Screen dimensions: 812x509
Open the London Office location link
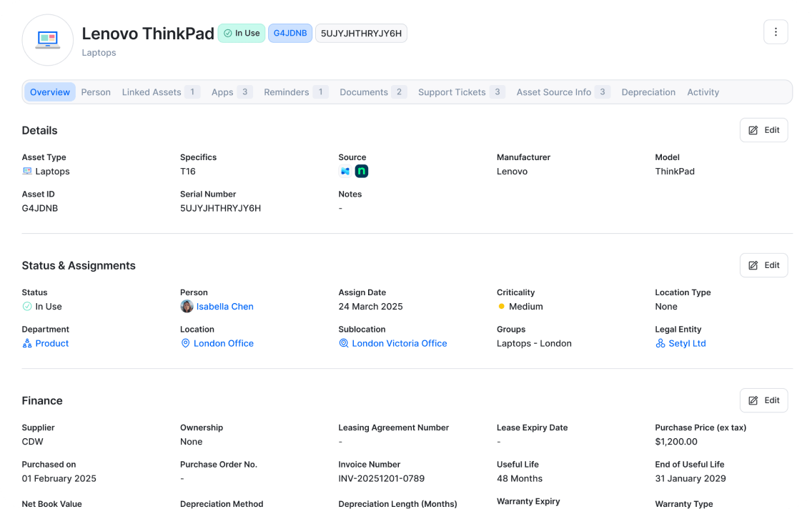coord(223,343)
